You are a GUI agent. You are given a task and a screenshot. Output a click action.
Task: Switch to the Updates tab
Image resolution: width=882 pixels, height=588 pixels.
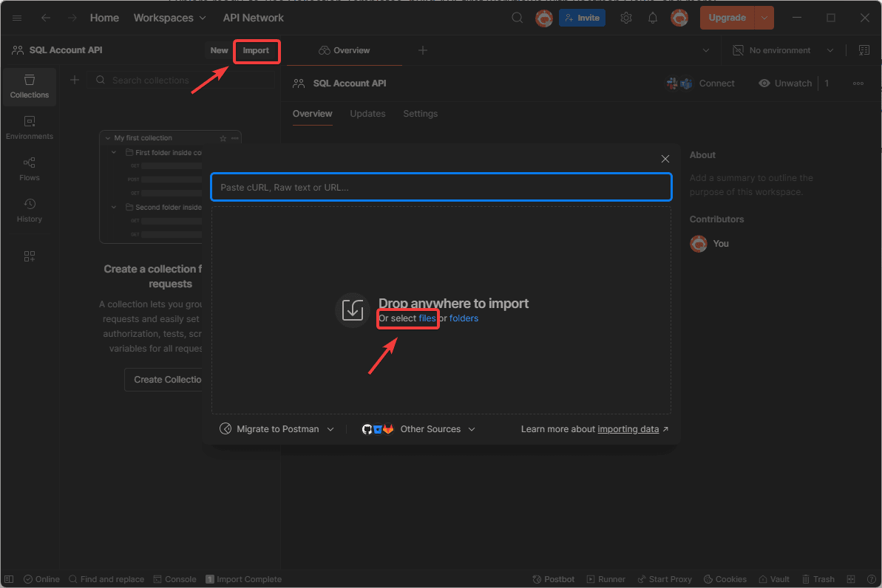[x=367, y=114]
